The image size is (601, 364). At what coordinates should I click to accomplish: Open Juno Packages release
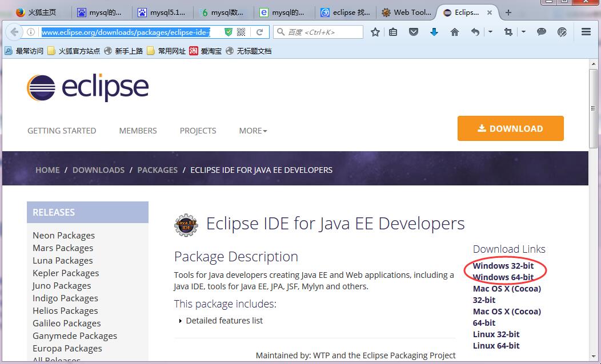coord(62,286)
